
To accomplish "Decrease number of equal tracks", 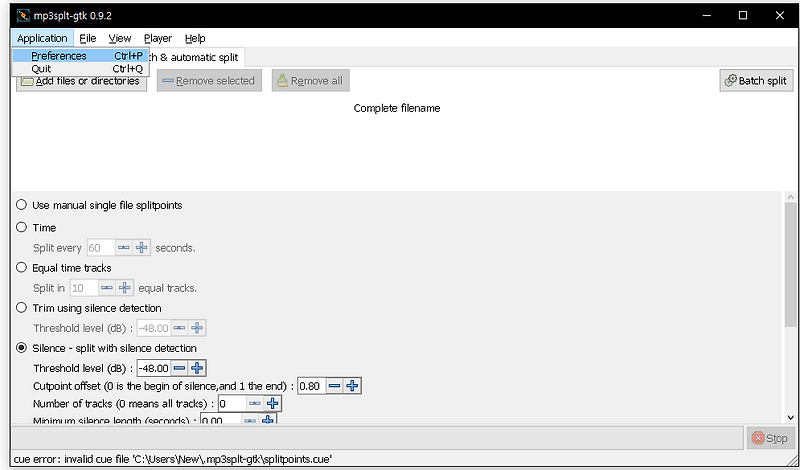I will pos(107,288).
